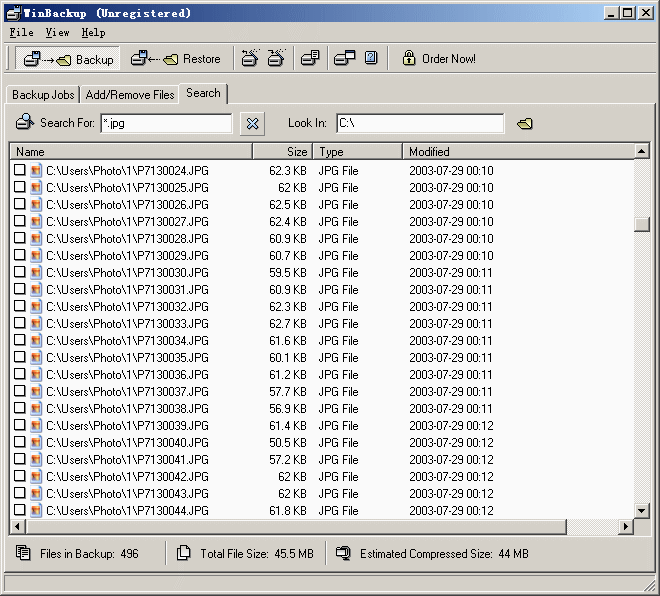
Task: Click the horizontal scrollbar thumb
Action: tap(296, 526)
